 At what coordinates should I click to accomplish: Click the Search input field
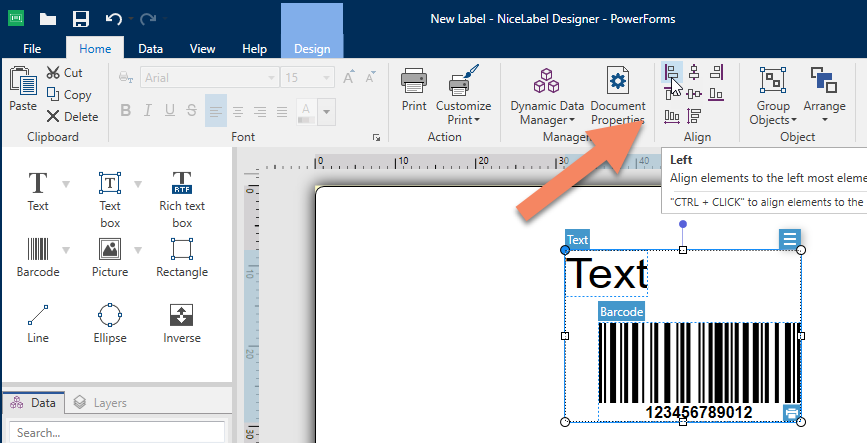click(117, 432)
